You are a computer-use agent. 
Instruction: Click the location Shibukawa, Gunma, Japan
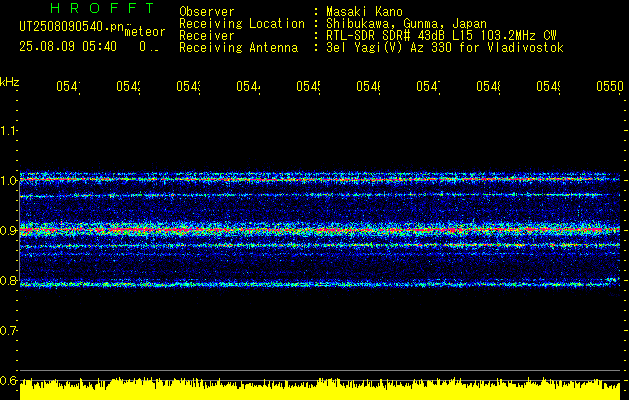(406, 24)
